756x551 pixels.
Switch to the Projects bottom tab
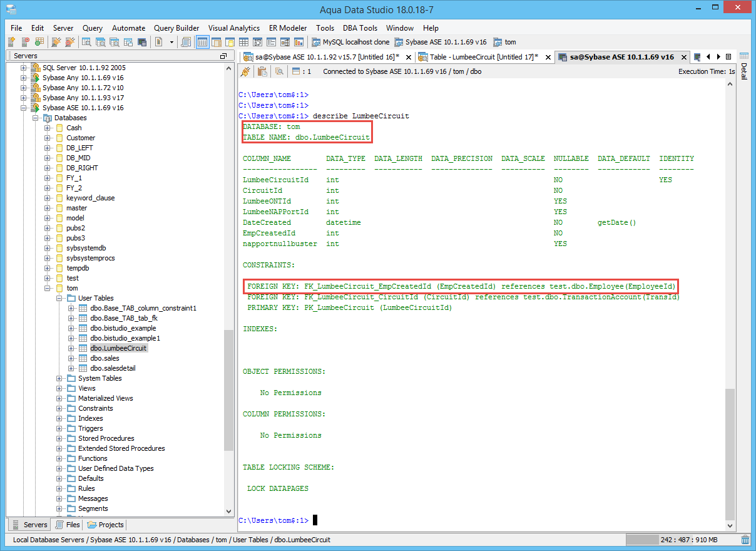[x=105, y=525]
